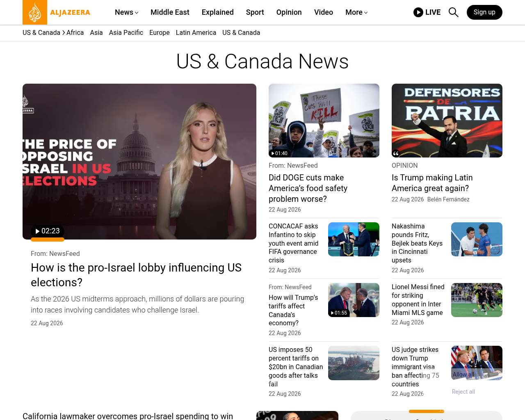
Task: Click Allow all cookies
Action: click(x=463, y=374)
